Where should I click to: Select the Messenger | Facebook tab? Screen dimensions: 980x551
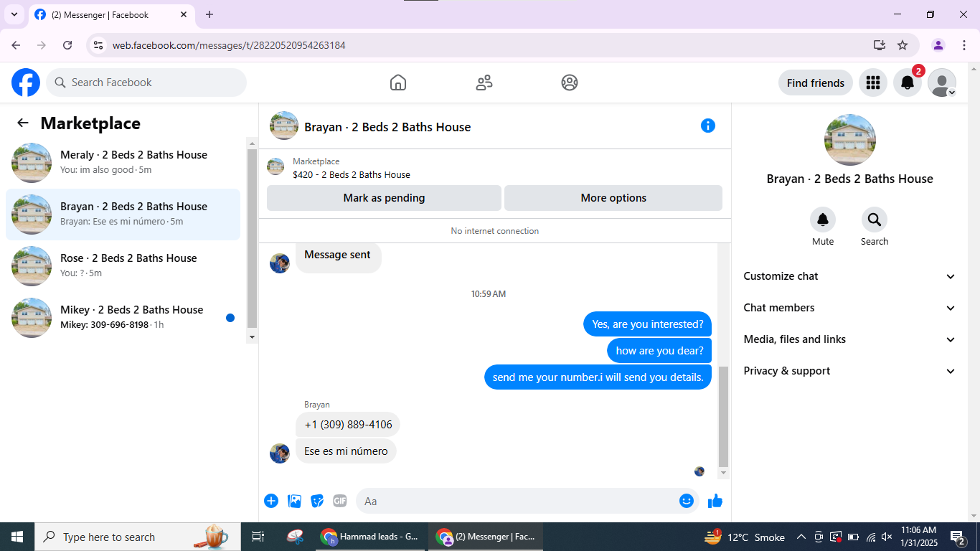click(x=112, y=14)
